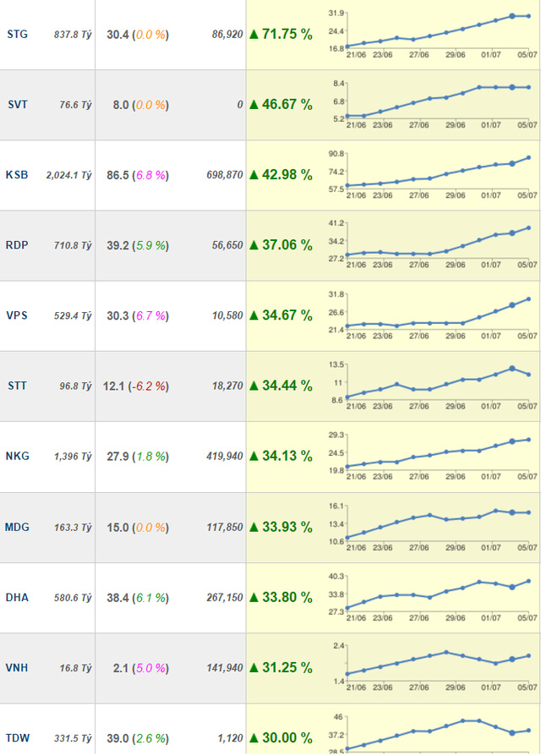This screenshot has width=541, height=756.
Task: Open the SVT price trend chart
Action: coord(431,103)
